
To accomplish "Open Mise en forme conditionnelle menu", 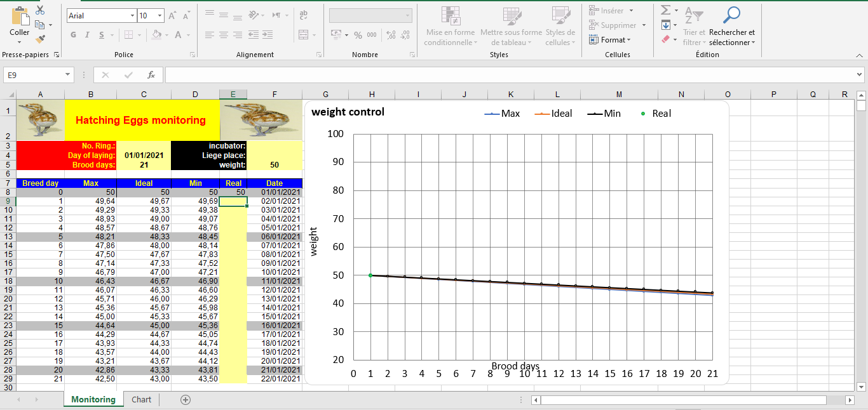I will point(451,27).
